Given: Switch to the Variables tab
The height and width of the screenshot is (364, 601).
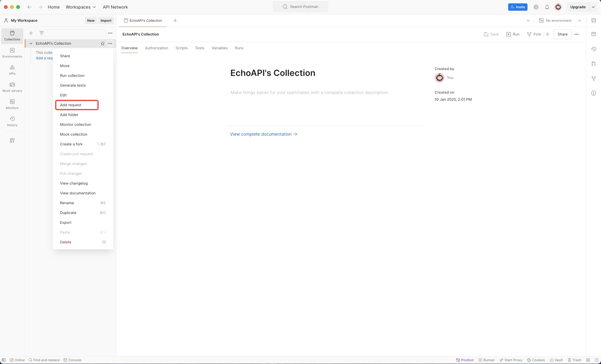Looking at the screenshot, I should click(x=220, y=48).
